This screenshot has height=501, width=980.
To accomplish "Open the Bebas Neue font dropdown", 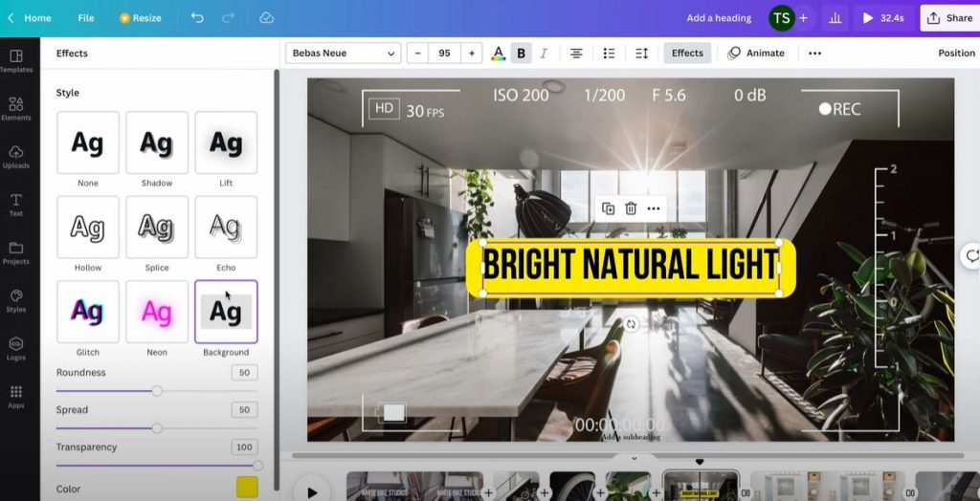I will click(x=344, y=54).
